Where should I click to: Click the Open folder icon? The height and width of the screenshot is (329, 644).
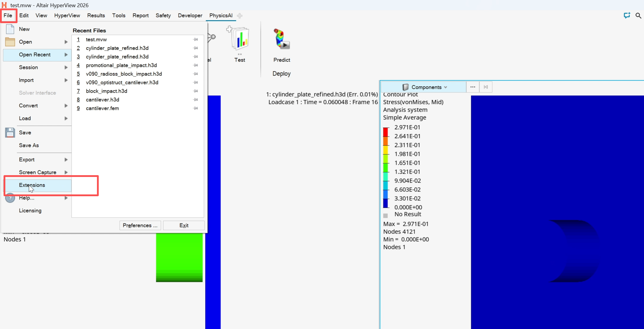(10, 42)
